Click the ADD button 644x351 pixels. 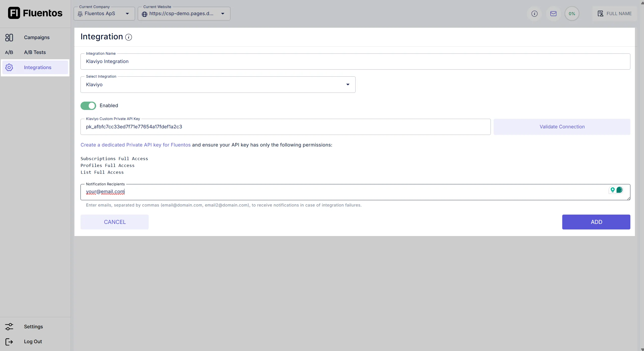(596, 222)
